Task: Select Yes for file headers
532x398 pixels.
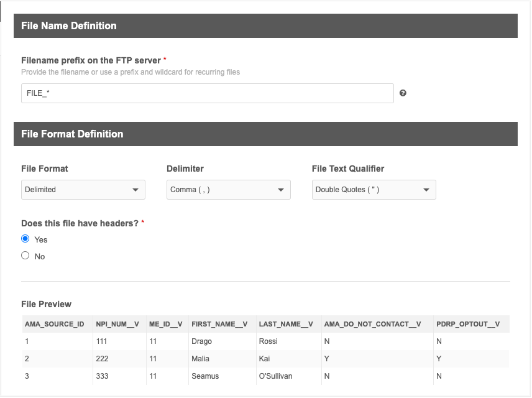Action: [x=25, y=239]
